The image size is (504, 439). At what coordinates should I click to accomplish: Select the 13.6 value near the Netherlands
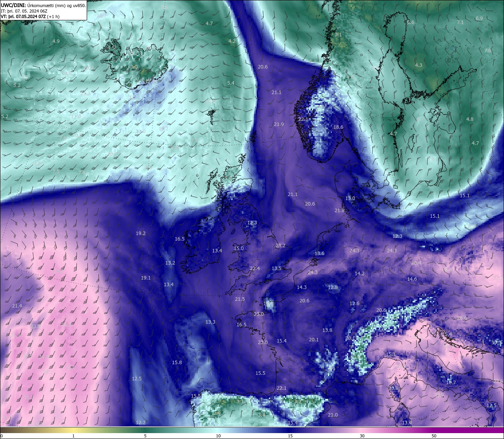pos(319,253)
